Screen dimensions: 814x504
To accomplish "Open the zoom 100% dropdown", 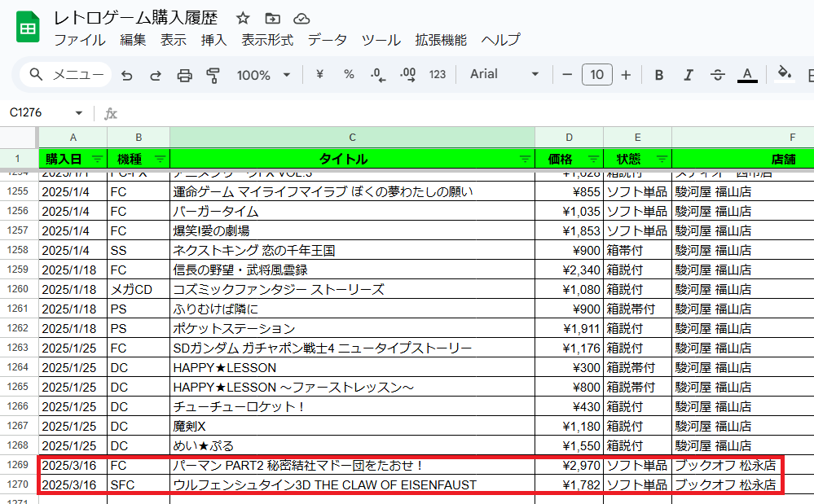I will click(x=263, y=75).
